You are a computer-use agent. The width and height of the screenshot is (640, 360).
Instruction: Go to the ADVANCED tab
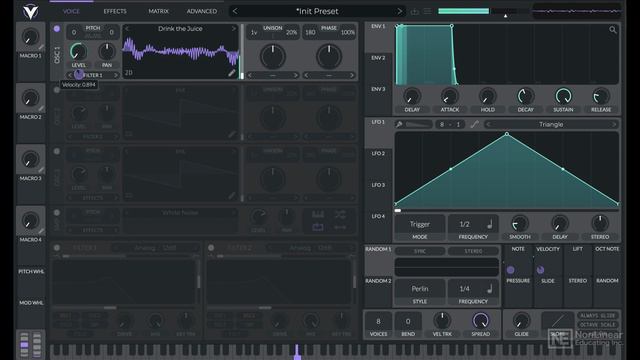[202, 11]
